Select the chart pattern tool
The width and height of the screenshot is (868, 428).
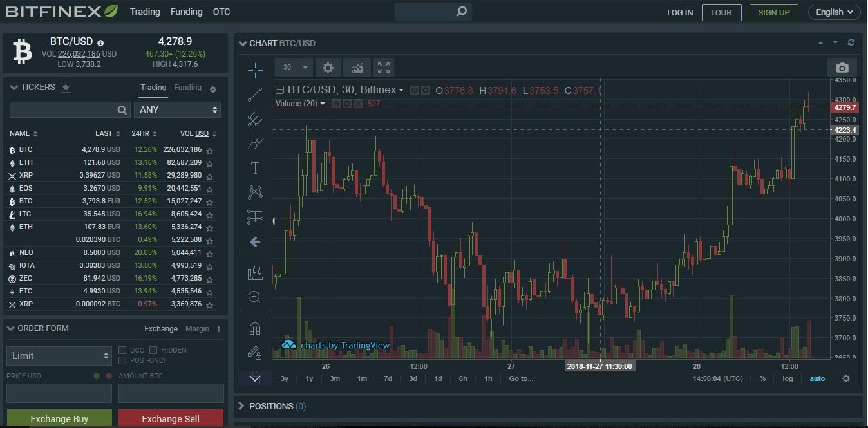click(x=255, y=192)
